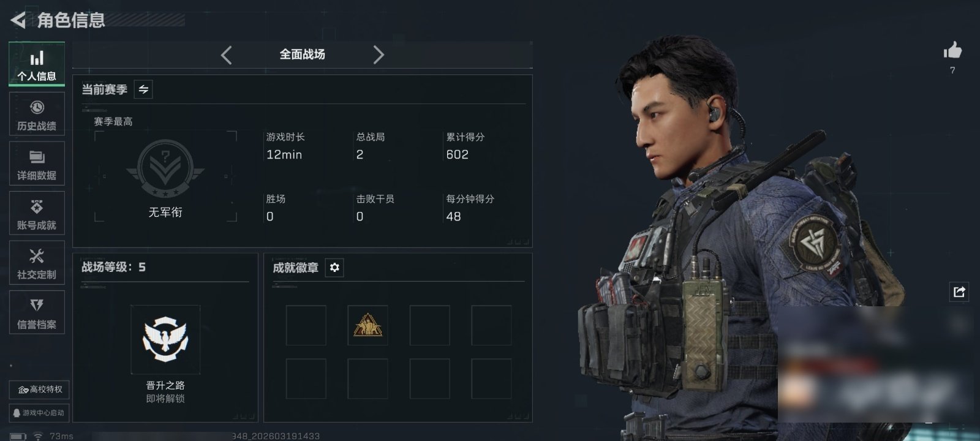Click the 全面战场 mode title
Screen dimensions: 980x441
[303, 55]
